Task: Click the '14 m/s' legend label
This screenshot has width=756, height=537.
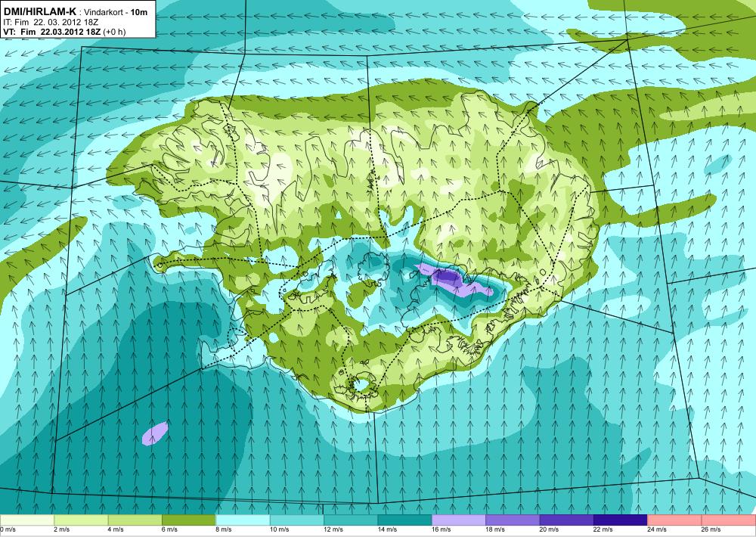Action: tap(387, 529)
